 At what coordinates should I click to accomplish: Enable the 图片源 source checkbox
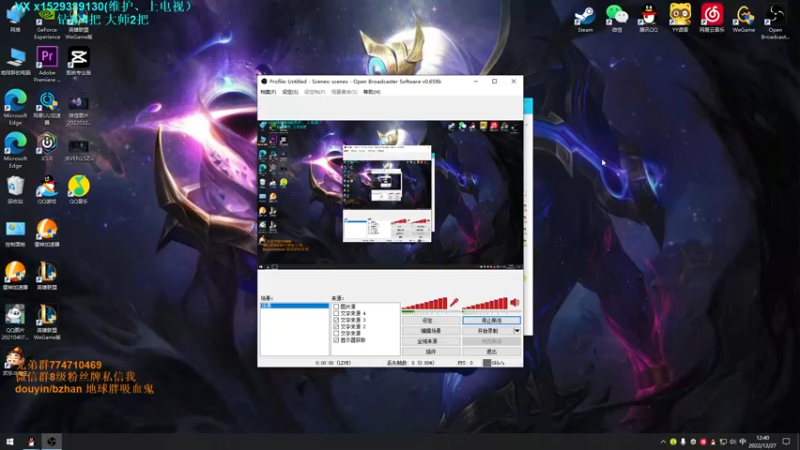(x=336, y=307)
